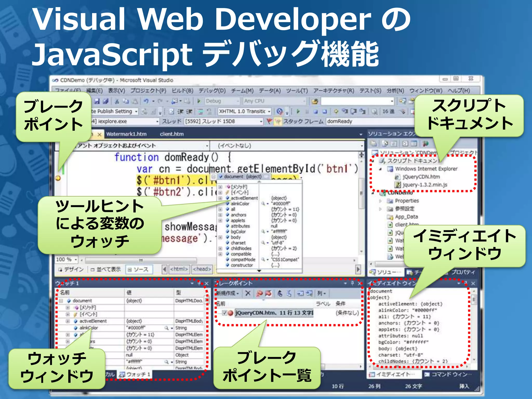Expand 参照設定 node in Solution Explorer
This screenshot has height=399, width=532.
pos(380,209)
